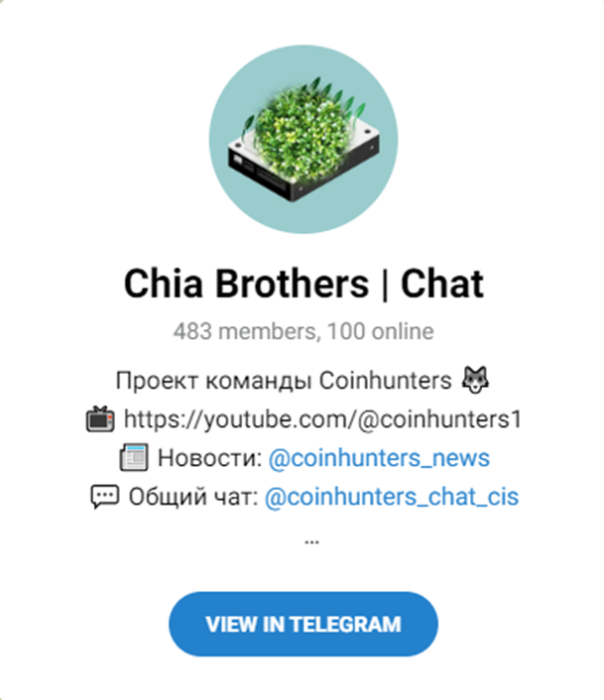Screen dimensions: 604x700
Task: Open the @coinhunters_chat_cis chat link
Action: click(392, 497)
